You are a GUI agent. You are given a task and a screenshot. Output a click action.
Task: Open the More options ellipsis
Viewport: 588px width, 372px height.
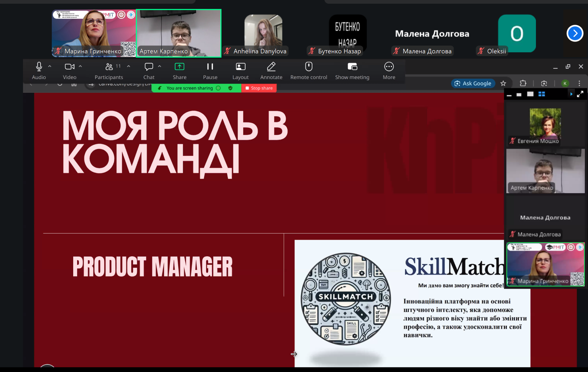pyautogui.click(x=389, y=67)
